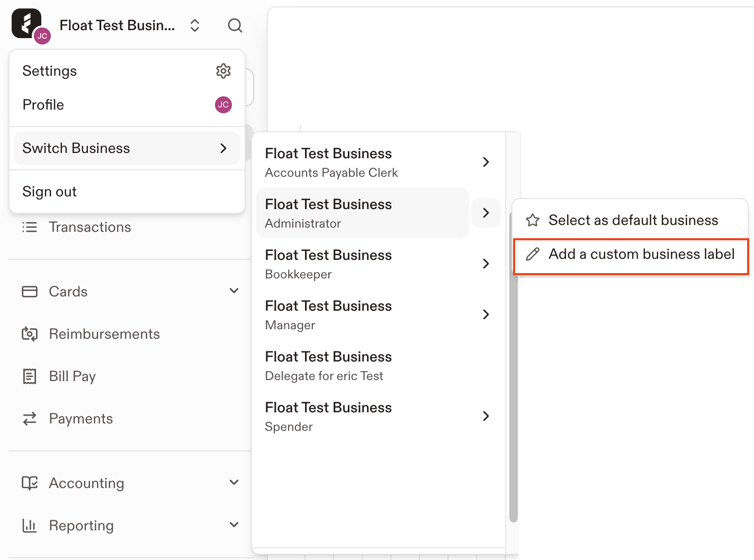This screenshot has height=560, width=754.
Task: Switch to Delegate for eric Test business
Action: pyautogui.click(x=363, y=365)
